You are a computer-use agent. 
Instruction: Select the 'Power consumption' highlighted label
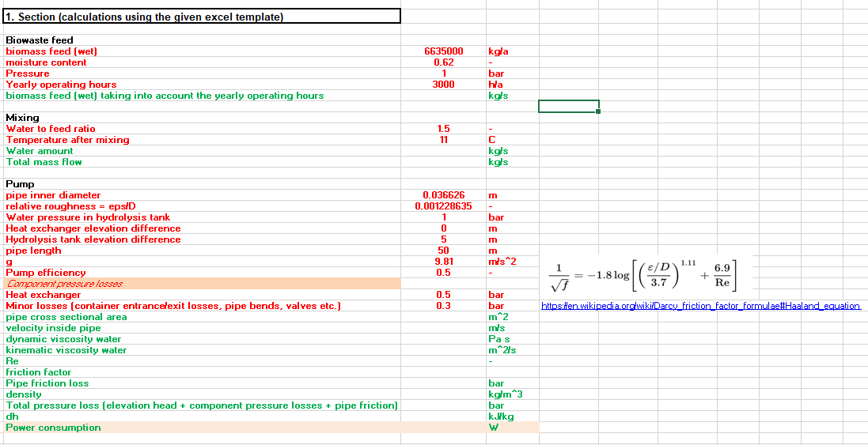[x=202, y=428]
